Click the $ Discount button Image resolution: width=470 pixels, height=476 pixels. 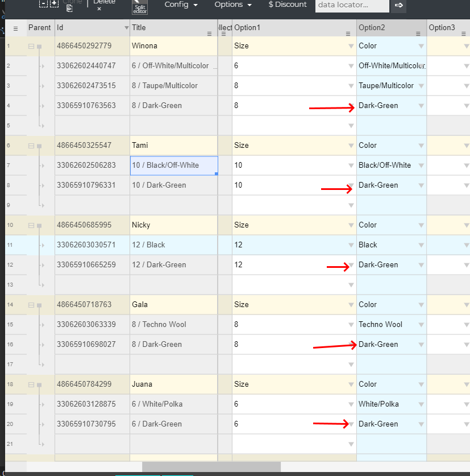pos(288,5)
